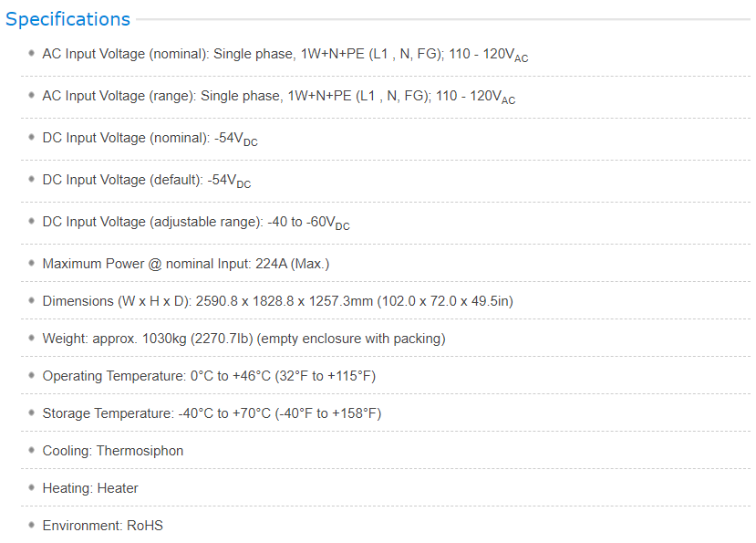756x543 pixels.
Task: Click the Storage Temperature specification
Action: pos(212,413)
